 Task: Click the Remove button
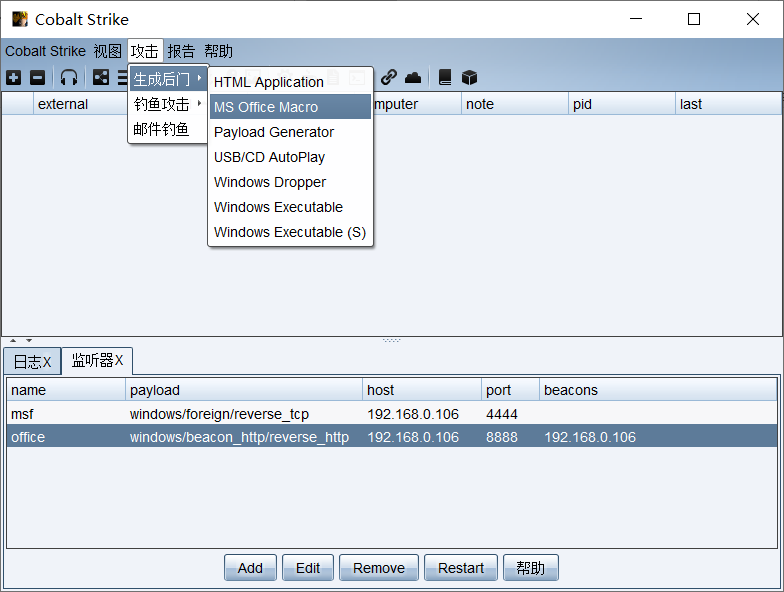click(379, 568)
